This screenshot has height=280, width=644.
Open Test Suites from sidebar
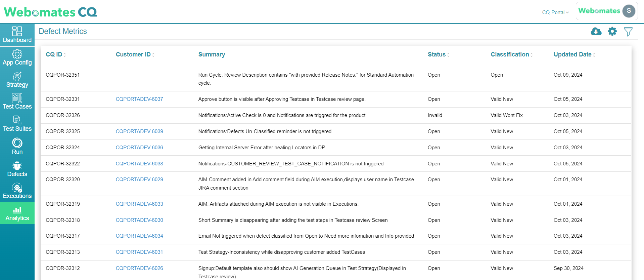17,124
